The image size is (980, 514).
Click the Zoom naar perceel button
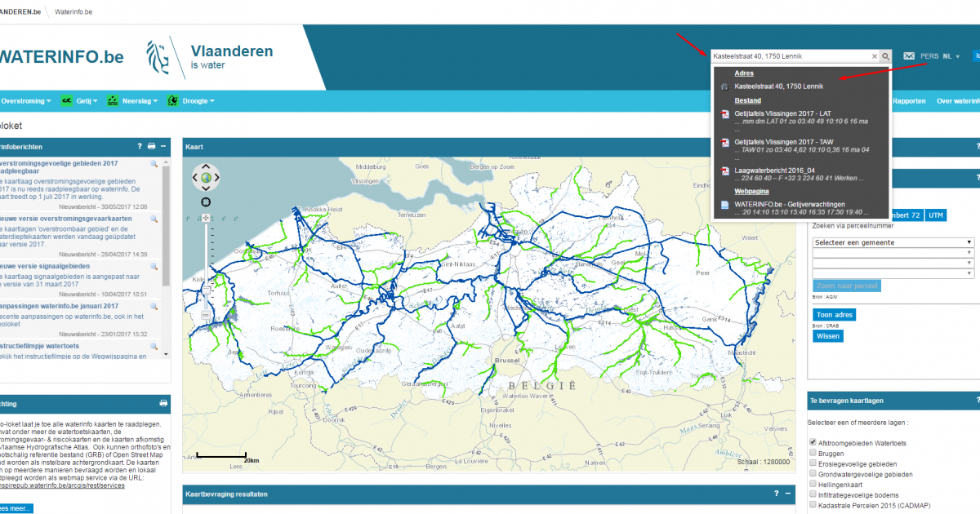tap(847, 286)
